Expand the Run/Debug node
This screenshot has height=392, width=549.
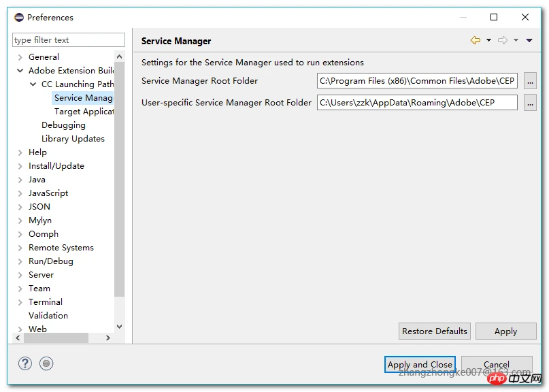[x=20, y=262]
